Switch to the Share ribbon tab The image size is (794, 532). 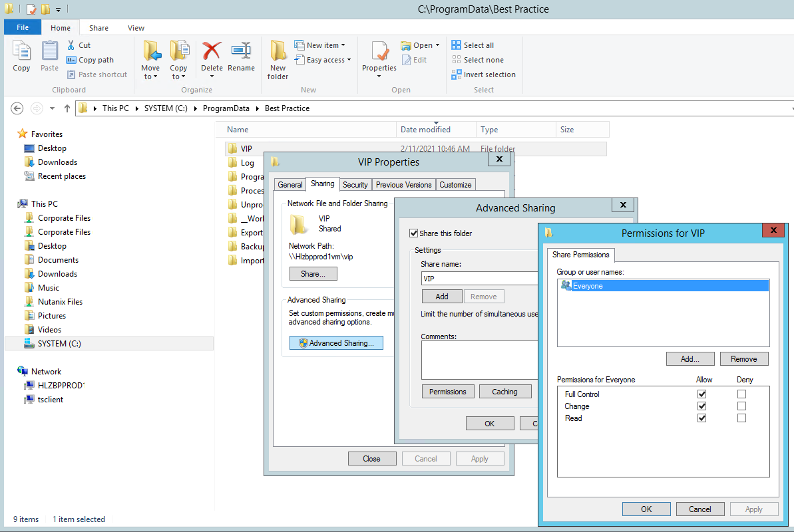click(99, 28)
